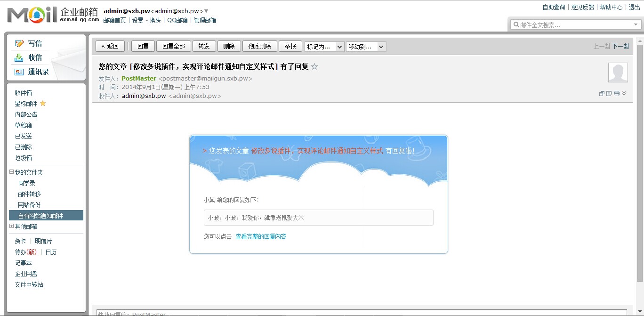Click the 查看完整的回复内容 link
644x316 pixels.
261,237
